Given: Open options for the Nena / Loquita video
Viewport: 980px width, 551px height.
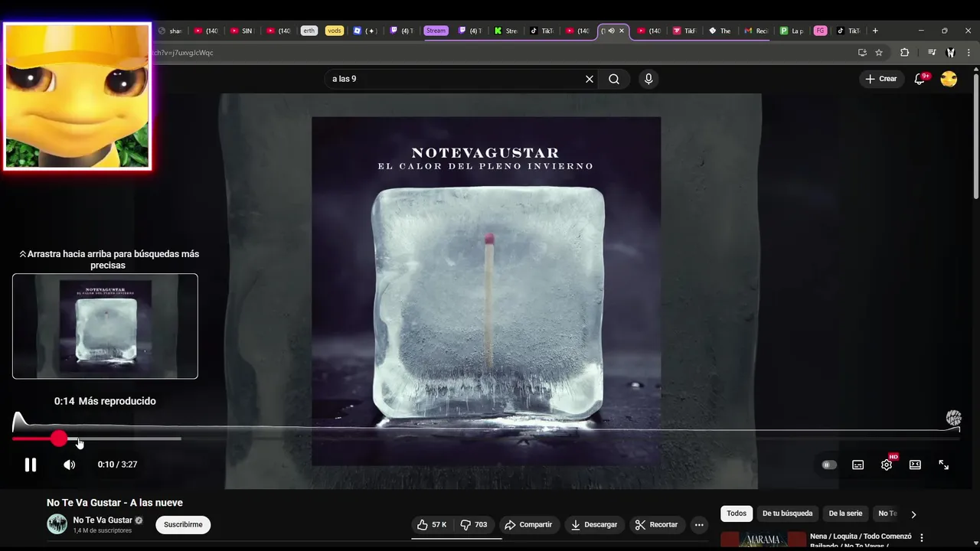Looking at the screenshot, I should (x=922, y=538).
